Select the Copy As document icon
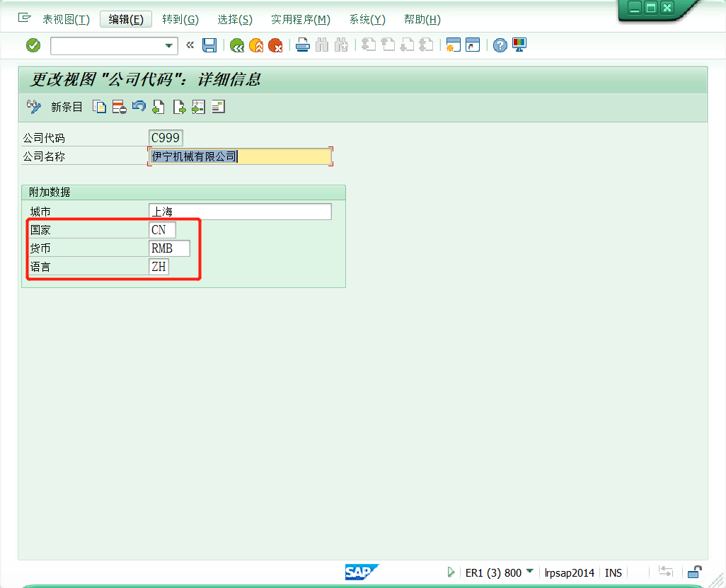 (x=98, y=106)
